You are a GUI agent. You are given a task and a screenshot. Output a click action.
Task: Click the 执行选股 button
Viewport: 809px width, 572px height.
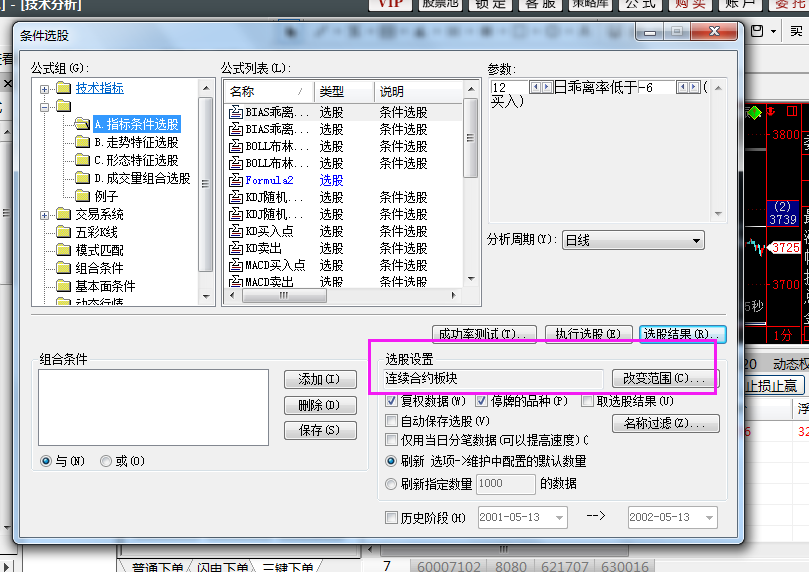point(589,334)
